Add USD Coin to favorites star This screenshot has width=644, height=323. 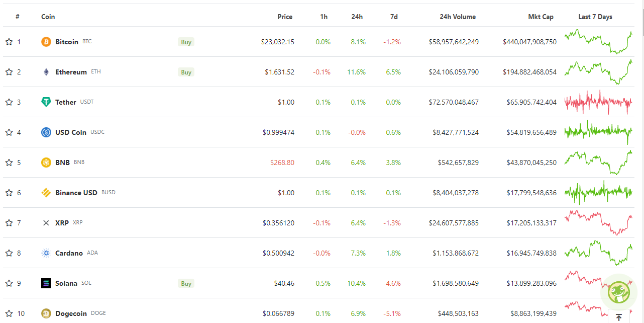coord(9,132)
